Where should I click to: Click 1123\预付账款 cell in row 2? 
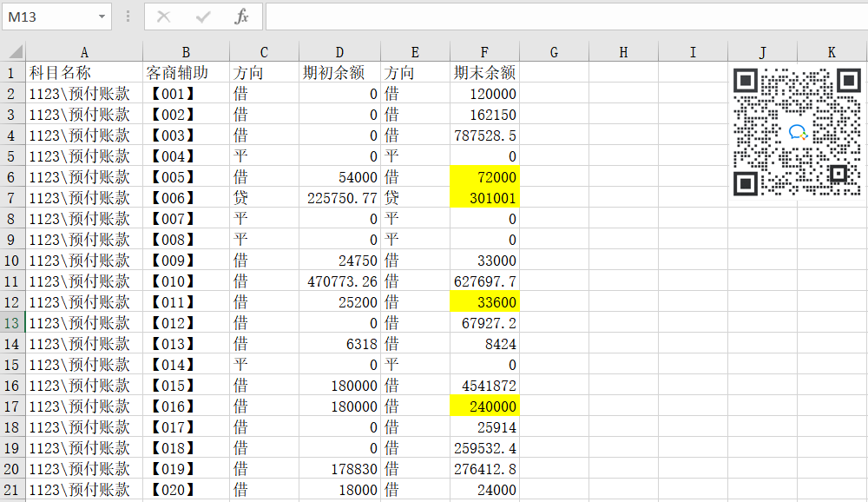pos(84,94)
